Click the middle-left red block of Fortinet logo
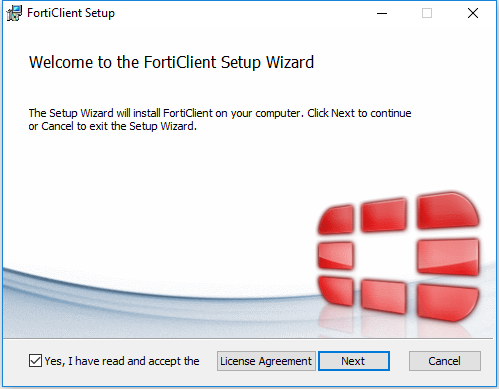This screenshot has width=499, height=389. pyautogui.click(x=336, y=255)
